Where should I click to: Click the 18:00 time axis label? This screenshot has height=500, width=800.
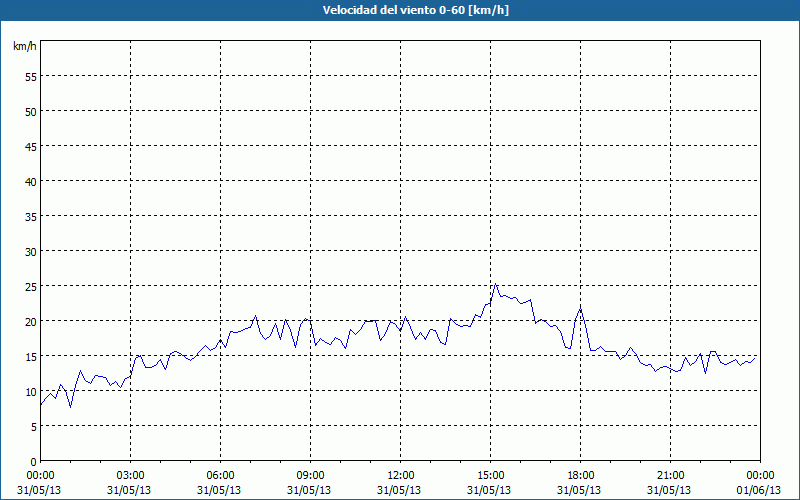tap(581, 476)
